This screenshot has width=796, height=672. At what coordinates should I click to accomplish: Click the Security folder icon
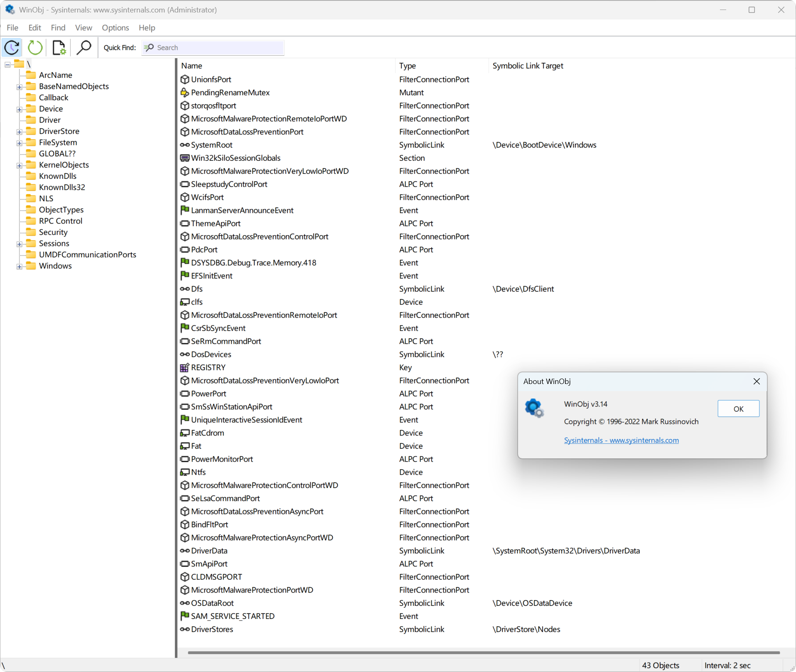pyautogui.click(x=31, y=232)
